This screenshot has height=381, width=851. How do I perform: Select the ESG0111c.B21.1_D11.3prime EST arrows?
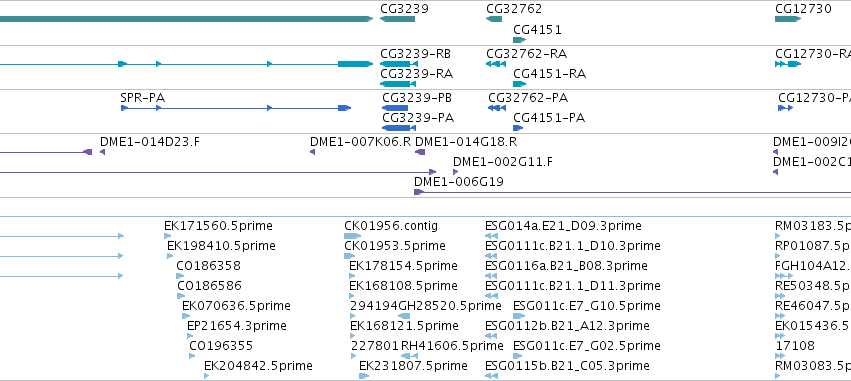click(x=491, y=296)
